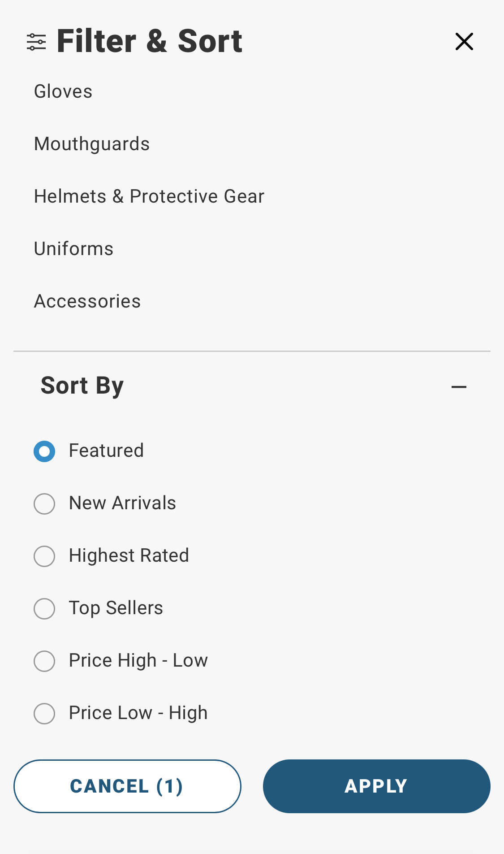Click the Sort By section header

coord(82,385)
